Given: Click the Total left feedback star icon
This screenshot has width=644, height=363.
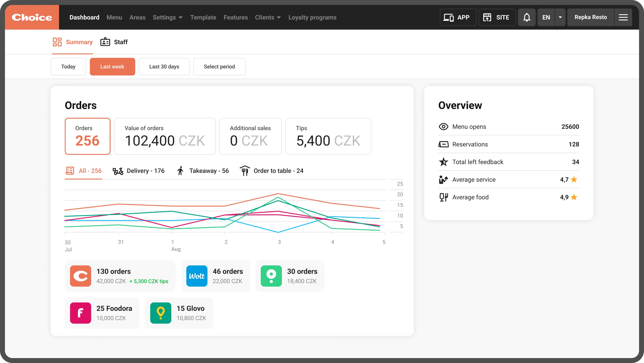Looking at the screenshot, I should [444, 162].
